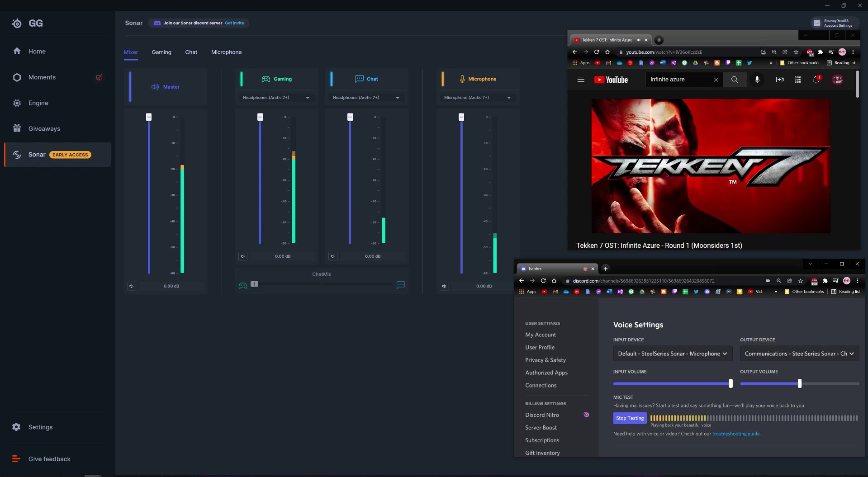Click the YouTube window address bar
Image resolution: width=868 pixels, height=477 pixels.
pyautogui.click(x=688, y=52)
